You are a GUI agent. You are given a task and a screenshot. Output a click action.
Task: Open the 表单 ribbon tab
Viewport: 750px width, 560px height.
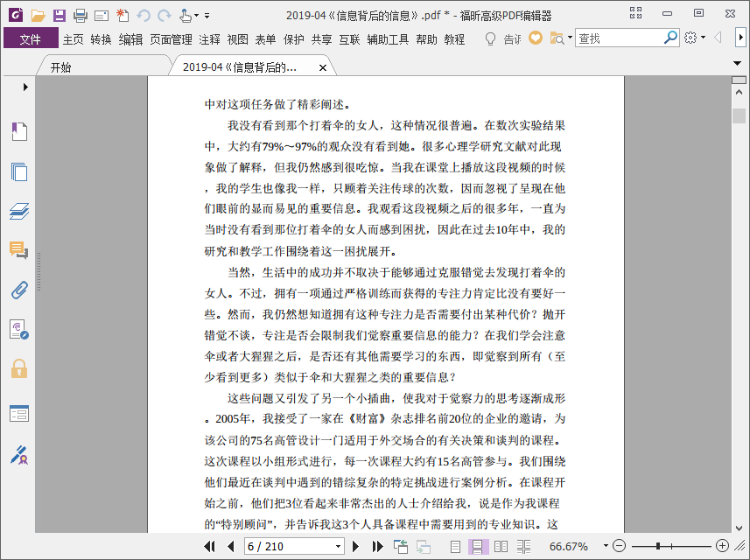point(265,39)
